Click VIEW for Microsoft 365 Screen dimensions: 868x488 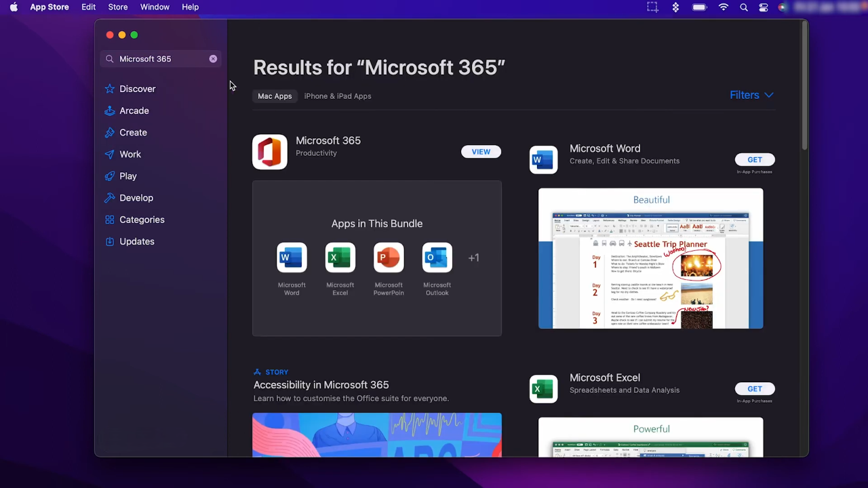tap(481, 151)
